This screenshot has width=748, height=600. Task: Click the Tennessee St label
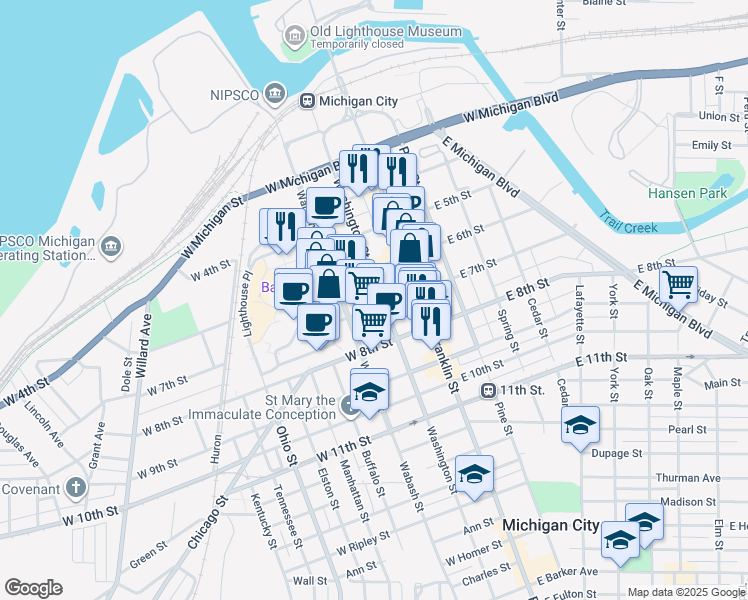pos(288,517)
